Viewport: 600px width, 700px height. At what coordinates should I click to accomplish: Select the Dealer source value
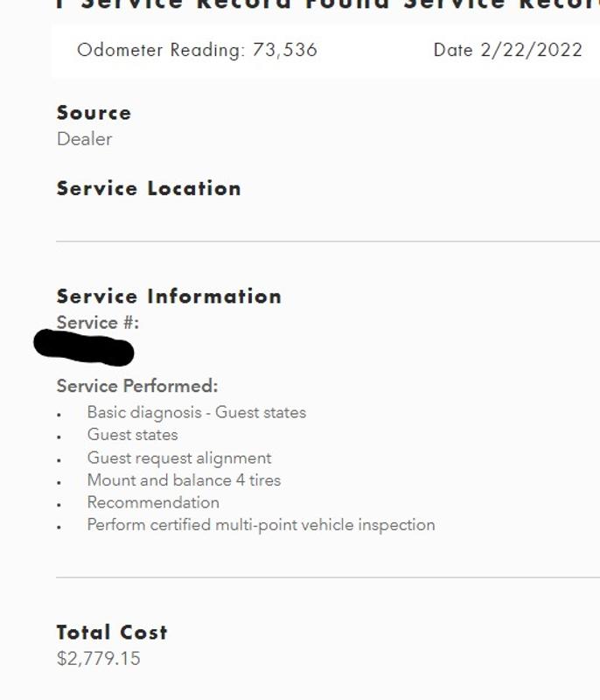click(x=84, y=139)
